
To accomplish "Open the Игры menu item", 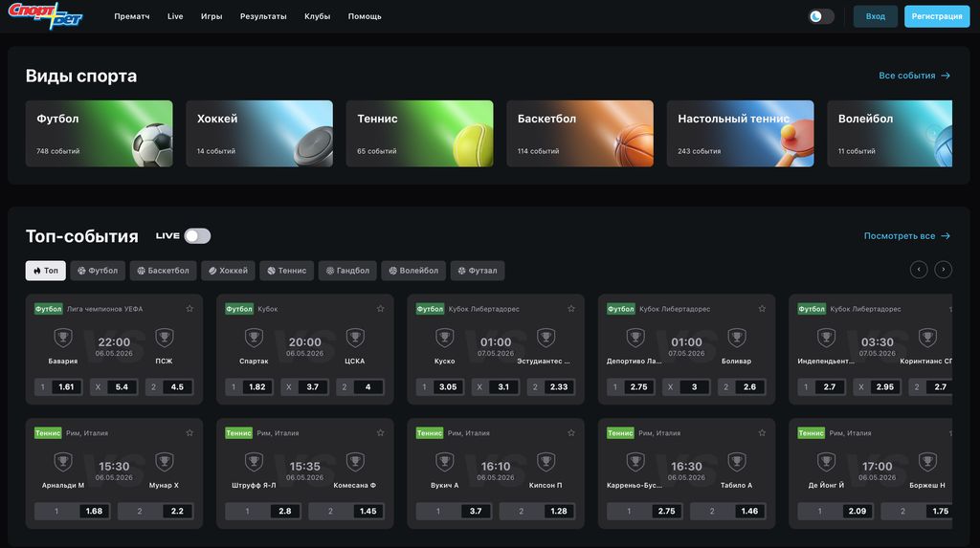I will [212, 16].
